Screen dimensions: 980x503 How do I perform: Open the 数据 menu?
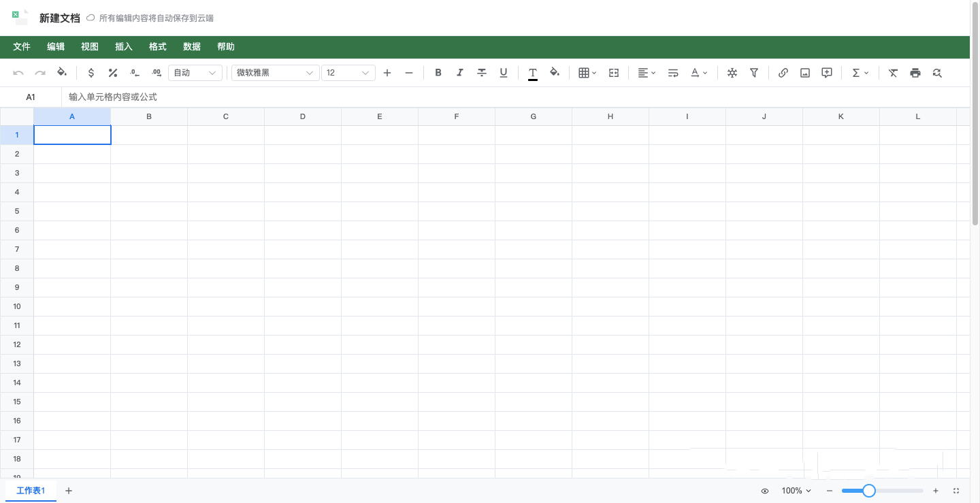[192, 47]
